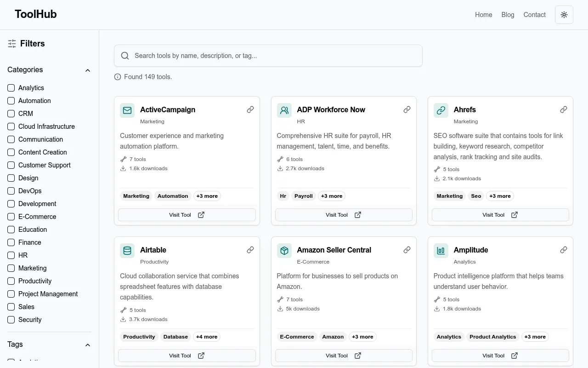This screenshot has width=588, height=368.
Task: Click external-link icon in Amplitude Visit Tool
Action: [514, 356]
